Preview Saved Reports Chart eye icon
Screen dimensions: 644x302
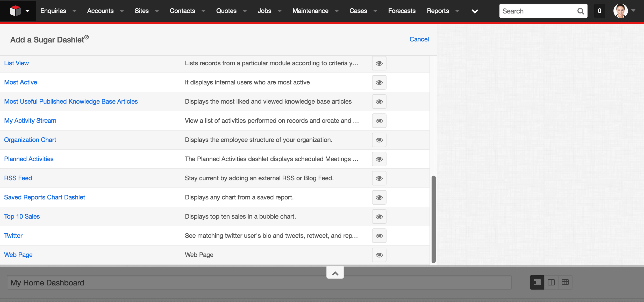379,197
